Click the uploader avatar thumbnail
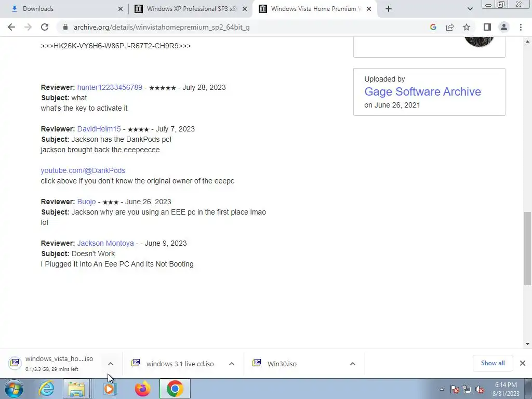The image size is (532, 399). [x=479, y=42]
